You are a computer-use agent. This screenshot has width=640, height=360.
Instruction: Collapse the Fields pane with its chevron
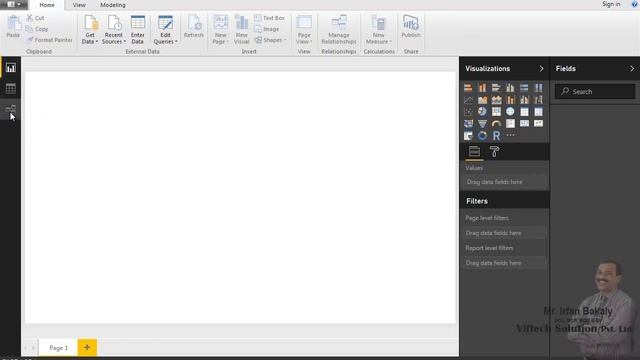[x=632, y=69]
